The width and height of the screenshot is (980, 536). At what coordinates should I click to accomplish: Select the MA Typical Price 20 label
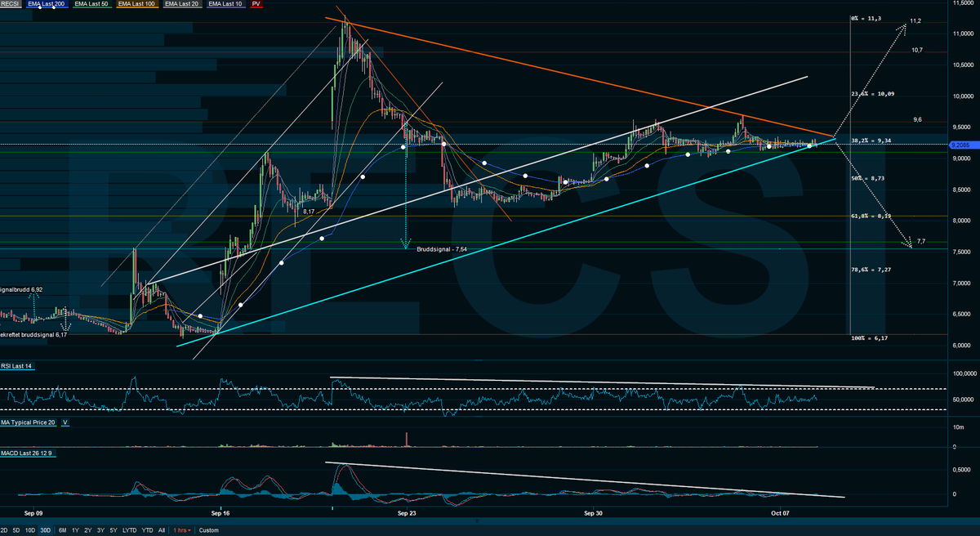coord(29,422)
